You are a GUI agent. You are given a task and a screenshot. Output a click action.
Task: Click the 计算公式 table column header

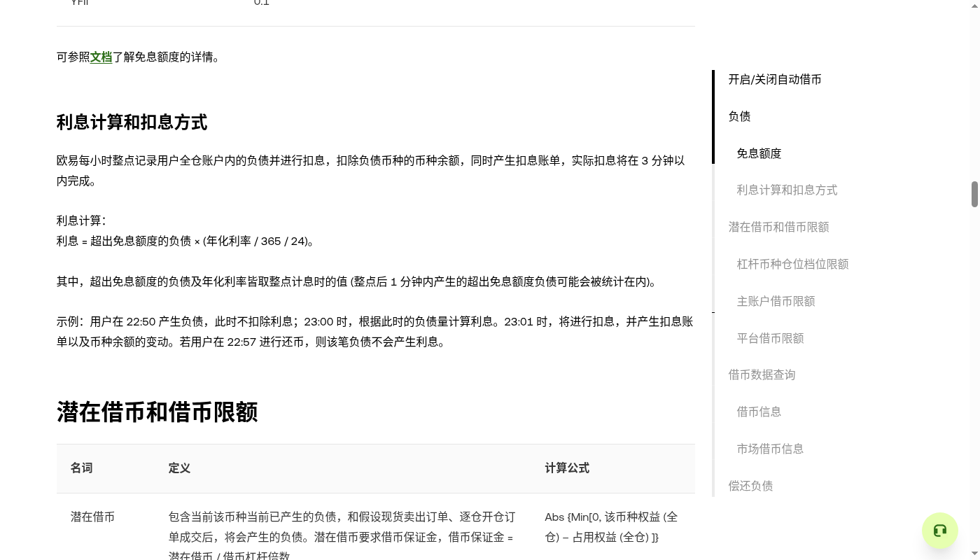[567, 468]
